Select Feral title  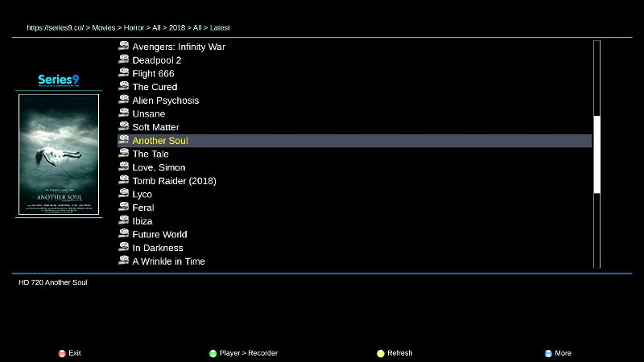143,208
